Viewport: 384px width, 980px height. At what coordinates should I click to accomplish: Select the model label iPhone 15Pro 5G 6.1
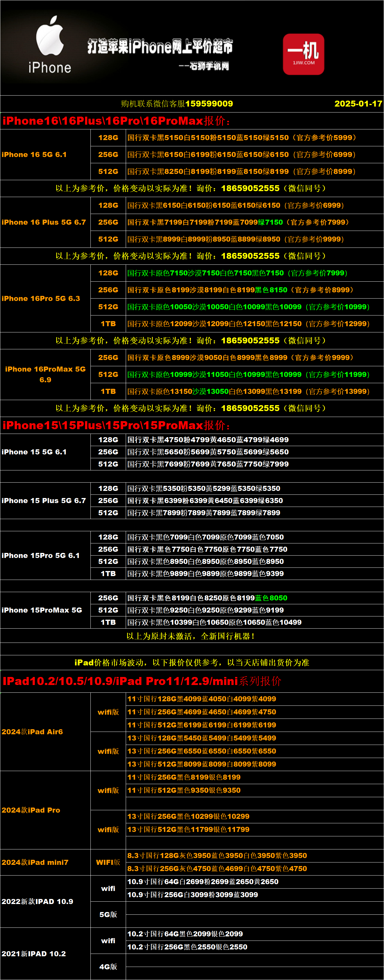41,555
